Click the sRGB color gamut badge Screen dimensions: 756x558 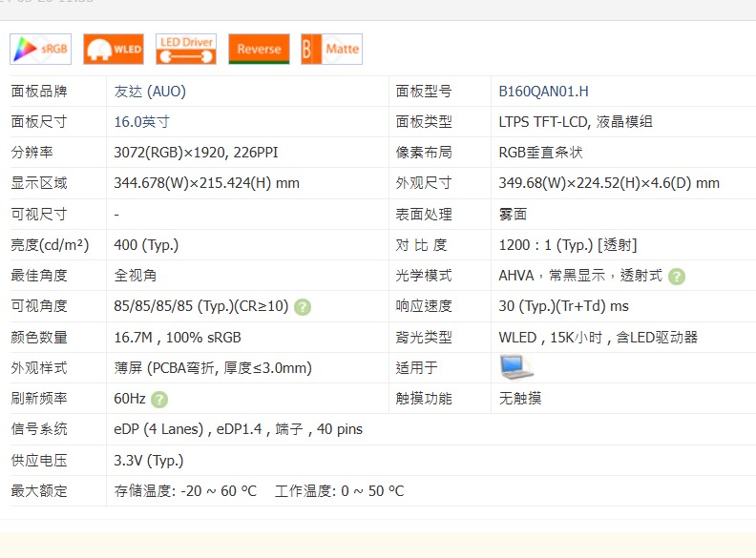pyautogui.click(x=40, y=50)
